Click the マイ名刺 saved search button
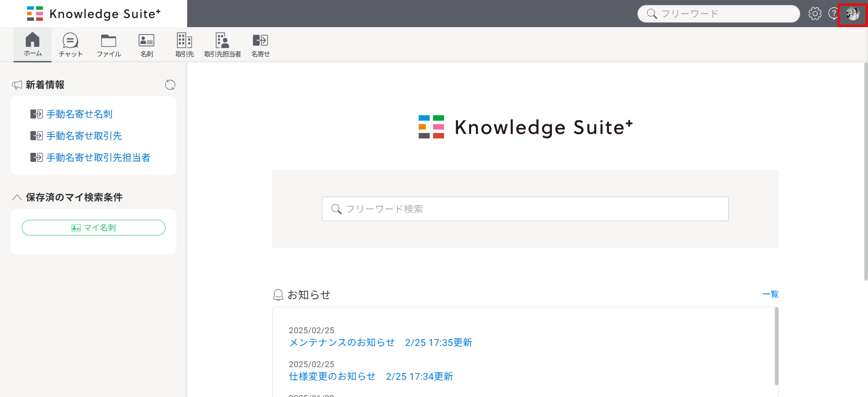 coord(94,227)
